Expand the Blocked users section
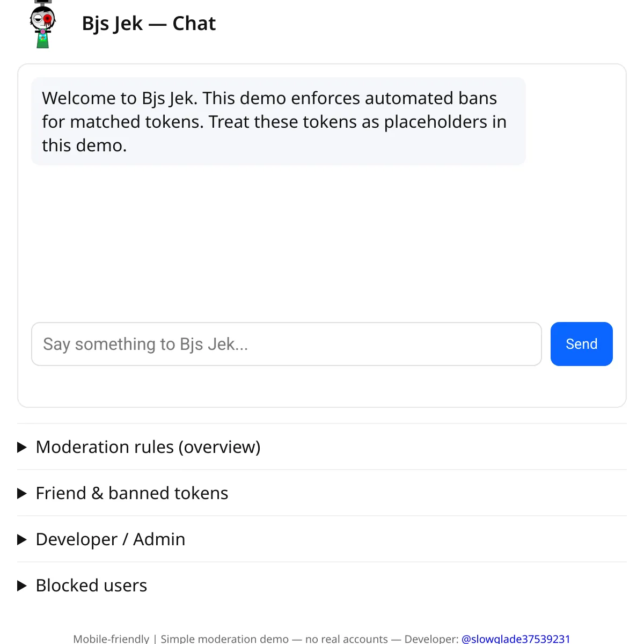The width and height of the screenshot is (644, 644). coord(91,586)
